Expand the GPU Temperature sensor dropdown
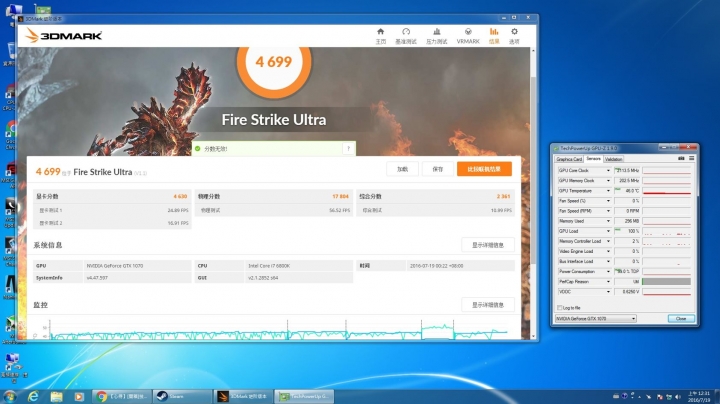This screenshot has width=720, height=404. click(608, 191)
